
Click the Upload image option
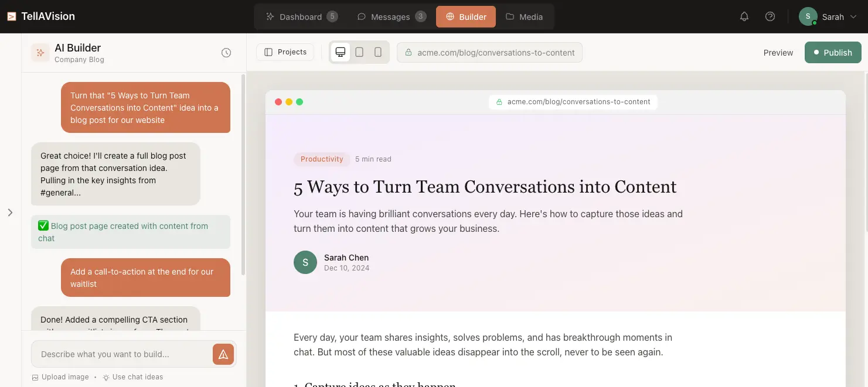point(60,377)
